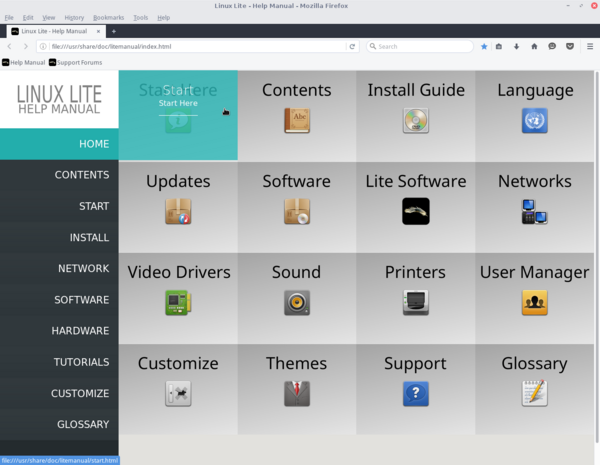Click the Support Forums bookmark
The image size is (600, 465).
76,62
